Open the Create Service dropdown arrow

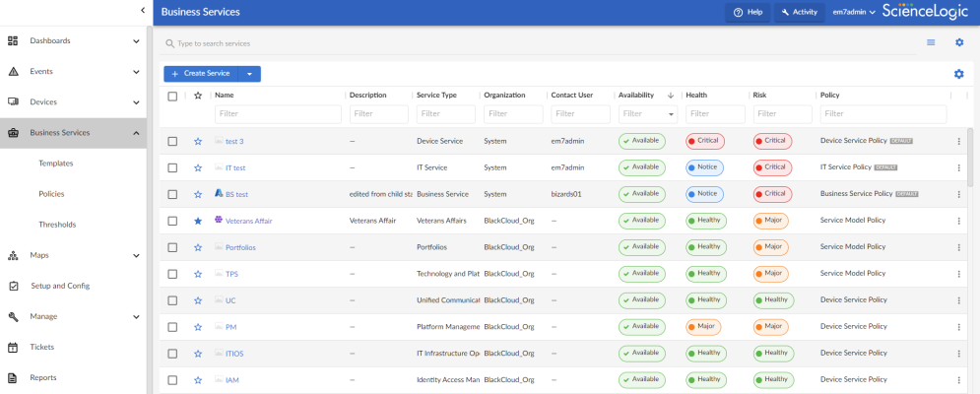coord(249,74)
